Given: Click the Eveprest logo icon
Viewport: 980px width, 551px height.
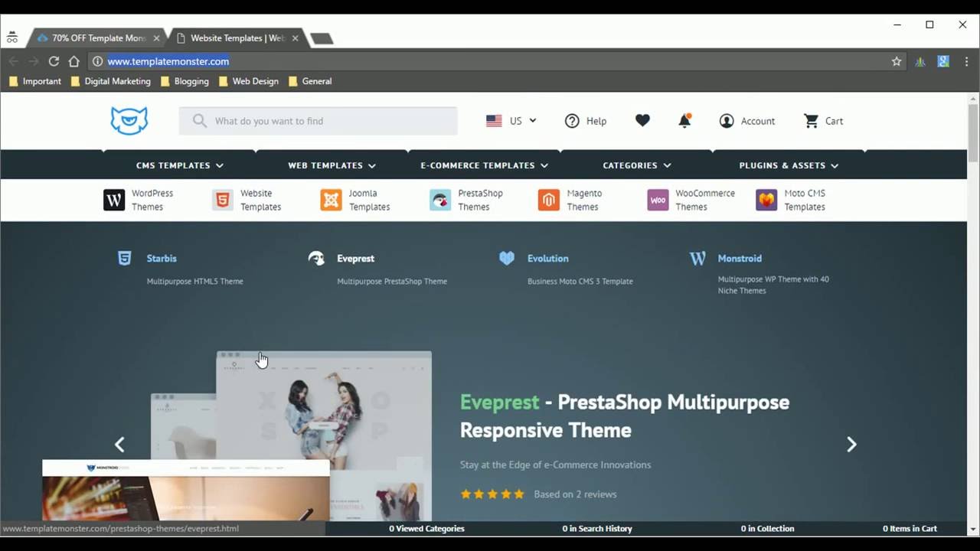Looking at the screenshot, I should [x=316, y=259].
